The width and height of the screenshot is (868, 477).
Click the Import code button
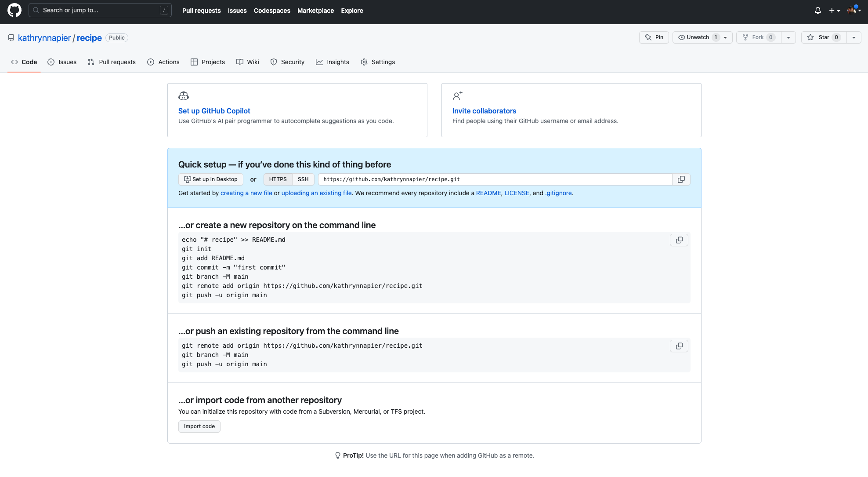199,426
